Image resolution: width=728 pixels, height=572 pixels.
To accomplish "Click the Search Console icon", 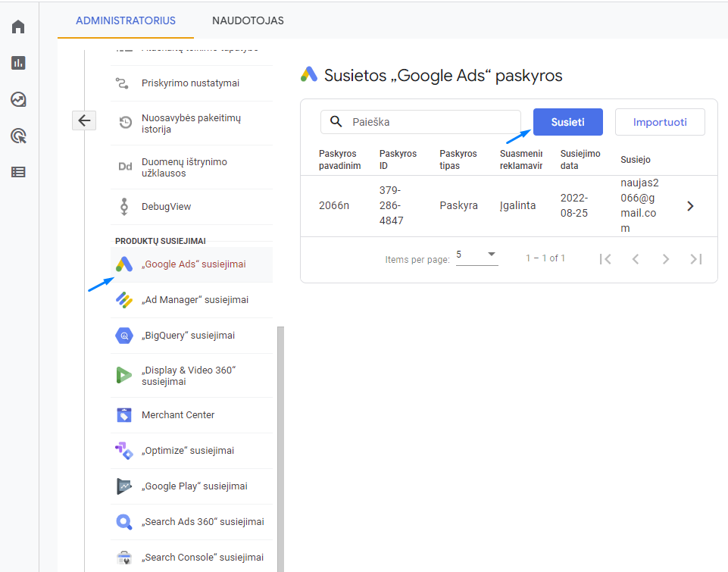I will [x=124, y=557].
